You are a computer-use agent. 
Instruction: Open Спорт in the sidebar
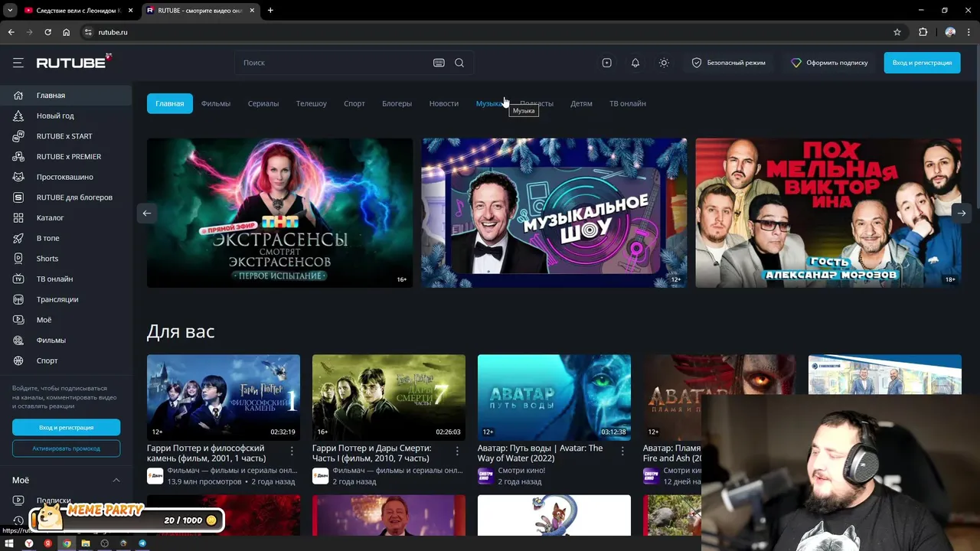[x=66, y=360]
